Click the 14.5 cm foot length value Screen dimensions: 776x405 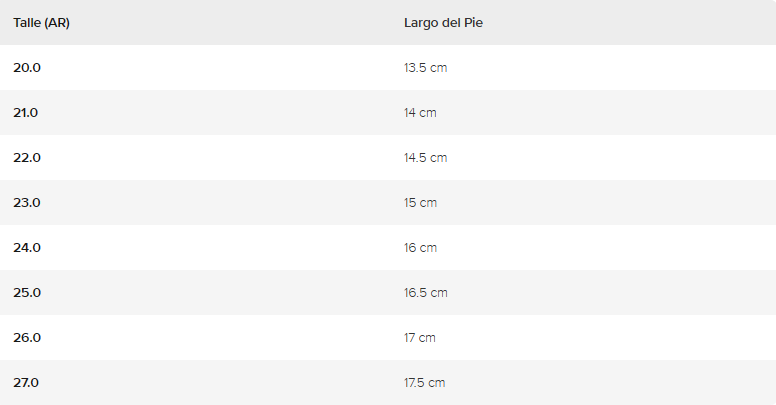click(x=425, y=157)
